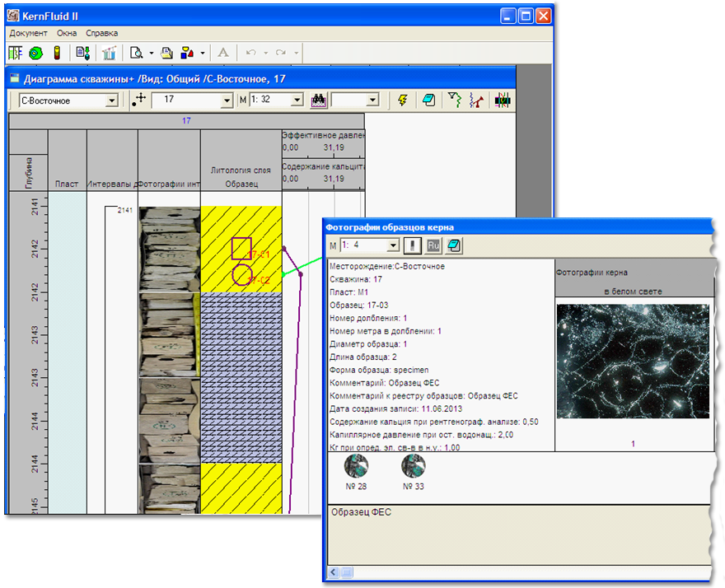This screenshot has width=725, height=588.
Task: Open the Документ menu
Action: tap(28, 33)
